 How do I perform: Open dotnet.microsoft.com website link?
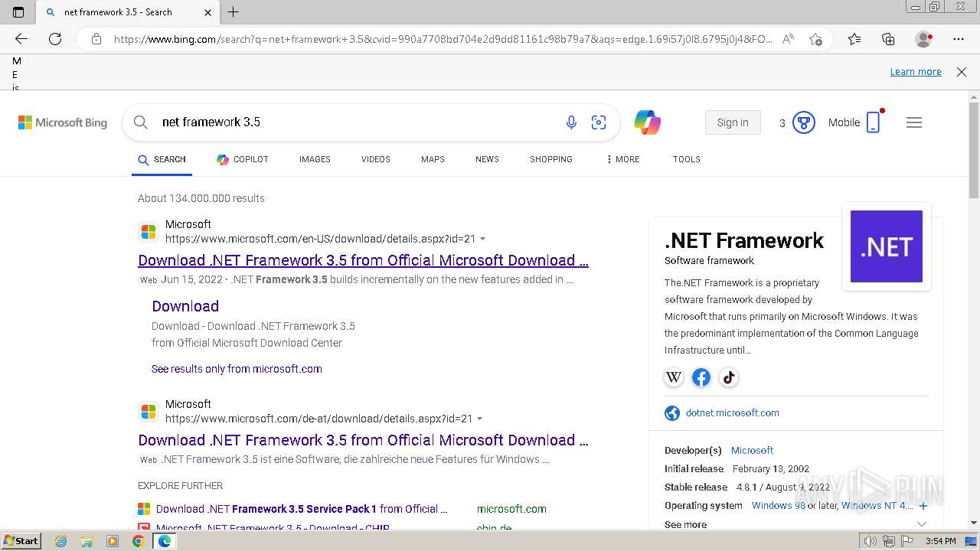pyautogui.click(x=733, y=412)
